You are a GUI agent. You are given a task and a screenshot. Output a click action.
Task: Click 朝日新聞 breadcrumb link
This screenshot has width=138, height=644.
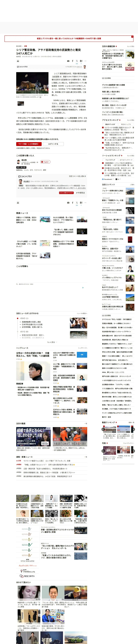tap(19, 46)
